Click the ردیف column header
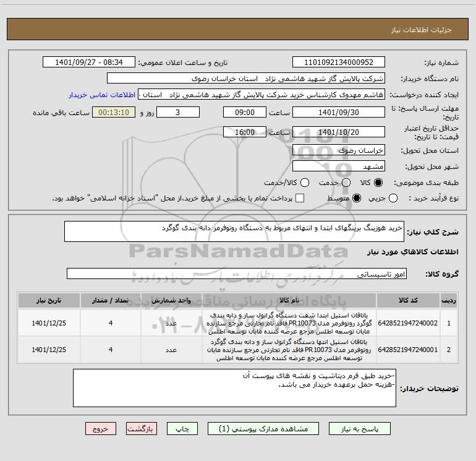The height and width of the screenshot is (461, 476). coord(449,300)
